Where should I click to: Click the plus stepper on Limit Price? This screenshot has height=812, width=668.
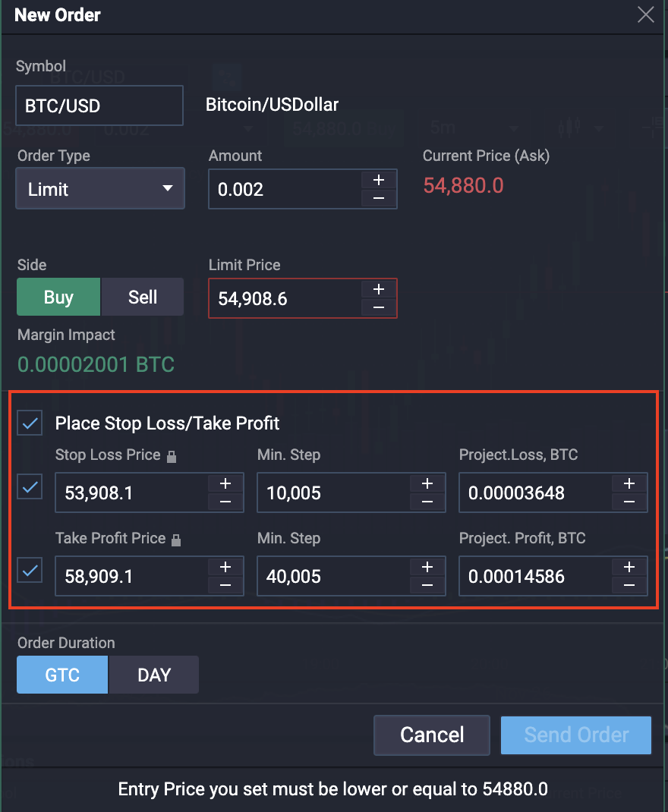(378, 290)
